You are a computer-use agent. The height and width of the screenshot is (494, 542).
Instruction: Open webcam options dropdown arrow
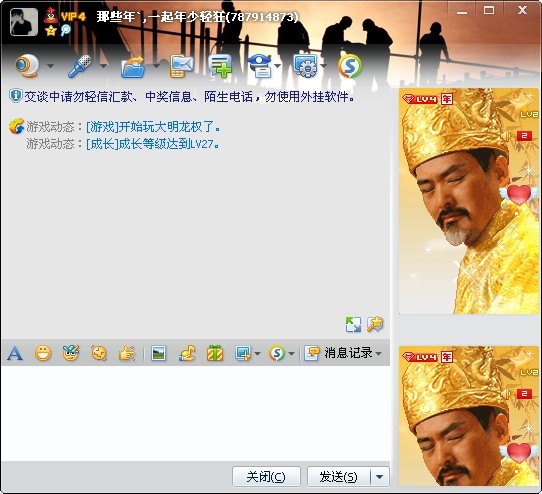50,66
